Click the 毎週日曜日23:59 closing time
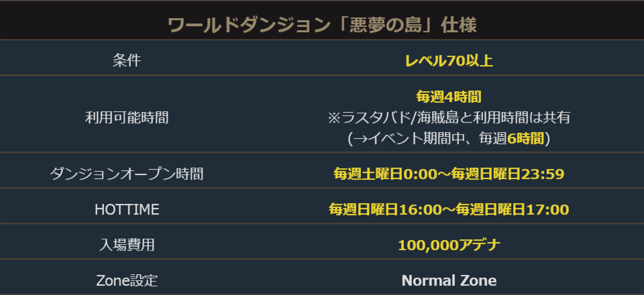Viewport: 644px width, 295px height. click(x=507, y=174)
